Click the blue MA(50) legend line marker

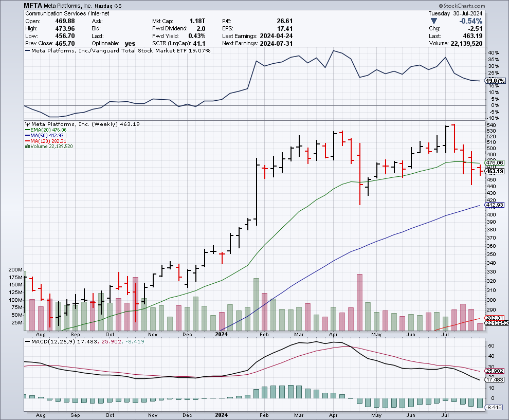coord(27,136)
